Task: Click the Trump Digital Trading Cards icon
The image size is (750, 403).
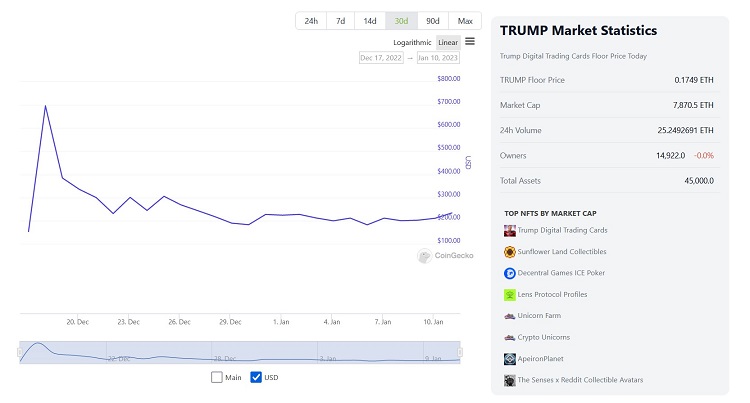Action: pos(509,230)
